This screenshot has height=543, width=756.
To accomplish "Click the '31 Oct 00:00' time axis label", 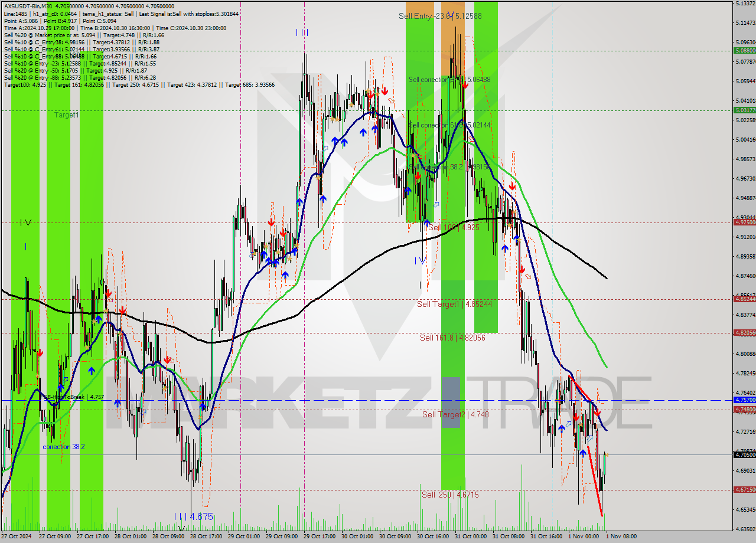I will point(470,537).
